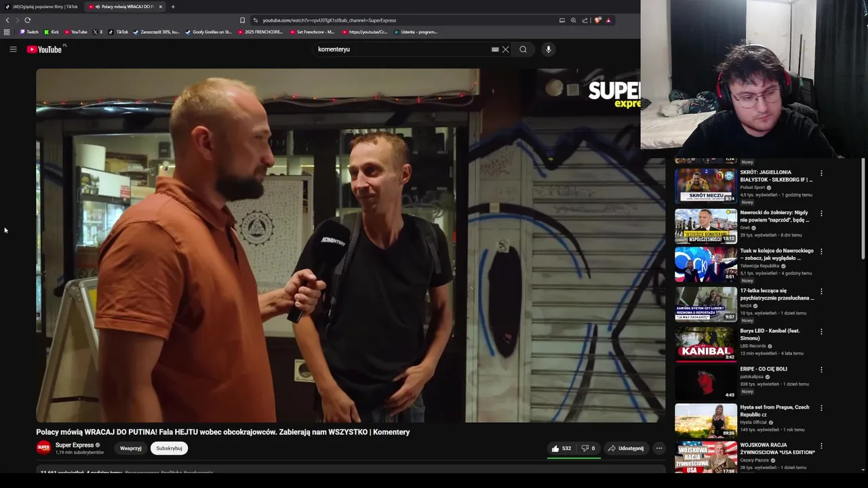The height and width of the screenshot is (488, 868).
Task: Switch to the TikTok browser tab
Action: click(42, 7)
